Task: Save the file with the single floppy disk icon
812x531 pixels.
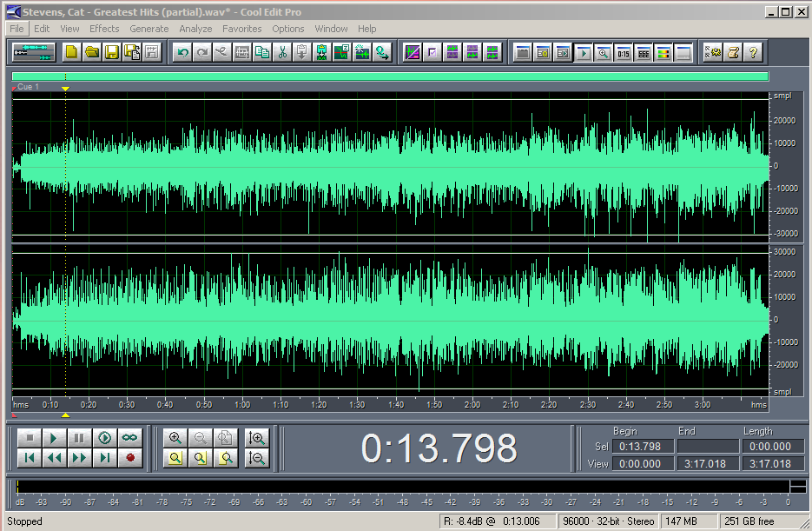Action: (x=112, y=52)
